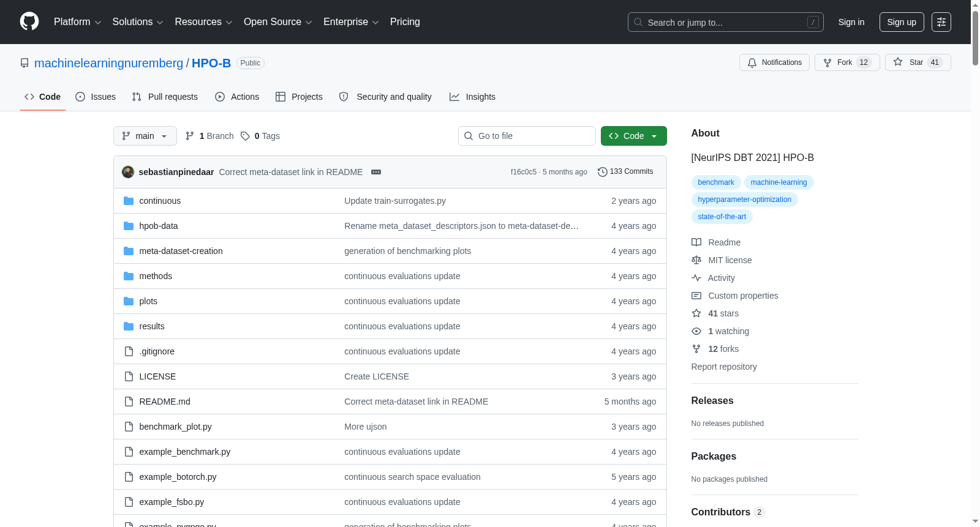The image size is (980, 527).
Task: Open the Projects tab
Action: coord(299,97)
